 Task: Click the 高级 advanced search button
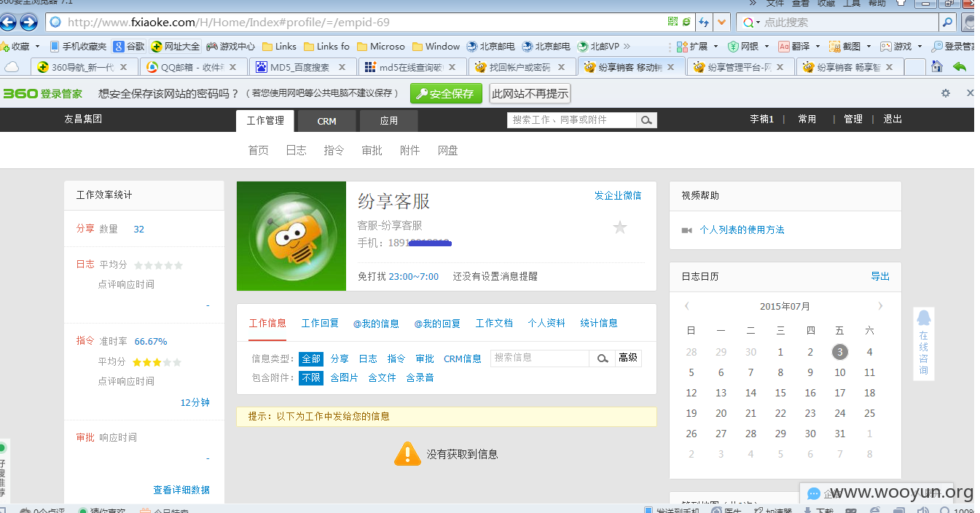[628, 358]
